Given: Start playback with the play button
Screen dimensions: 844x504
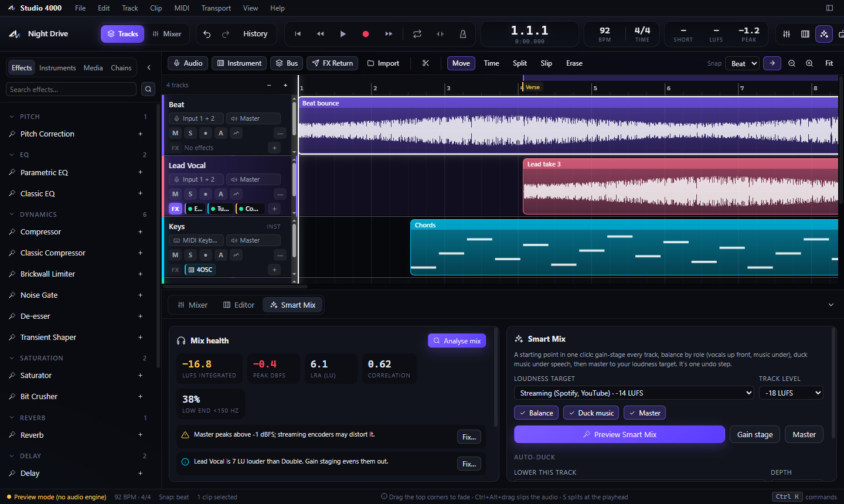Looking at the screenshot, I should 343,34.
